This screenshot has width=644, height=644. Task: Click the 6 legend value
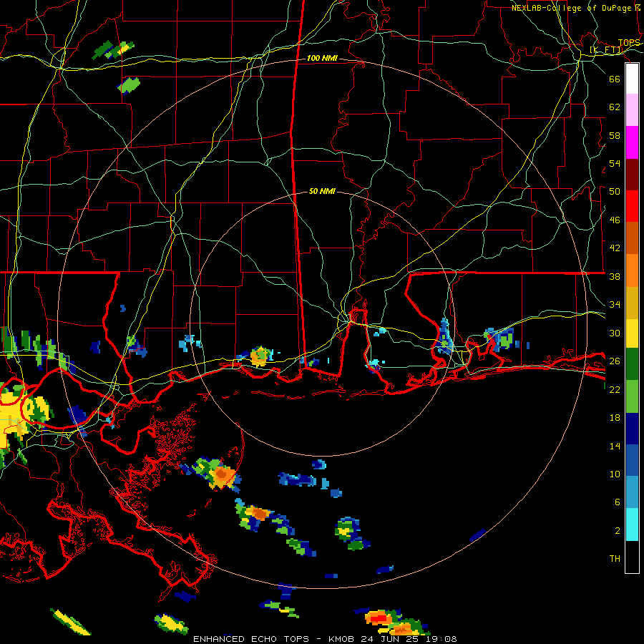click(618, 502)
